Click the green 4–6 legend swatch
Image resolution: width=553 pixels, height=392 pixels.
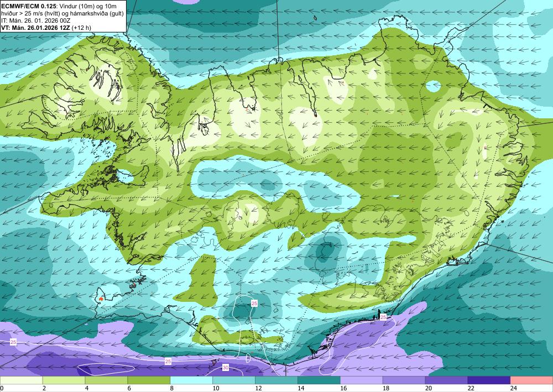(106, 380)
